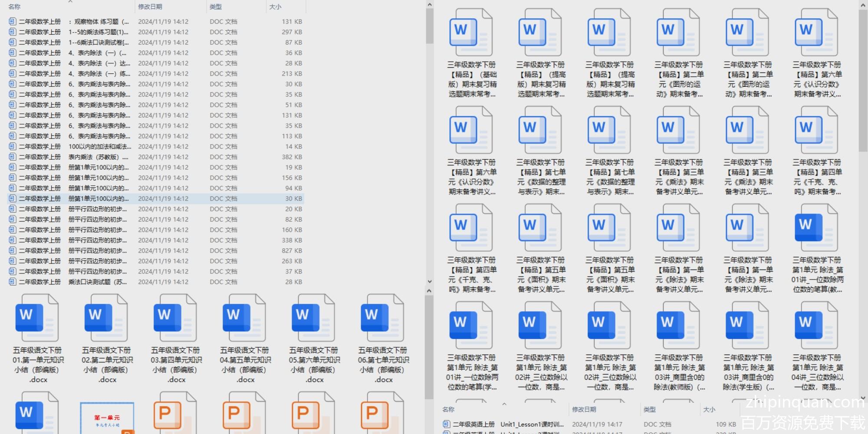The height and width of the screenshot is (434, 868).
Task: Click the DOC 文档 type cell on the 14 KB row
Action: 224,146
